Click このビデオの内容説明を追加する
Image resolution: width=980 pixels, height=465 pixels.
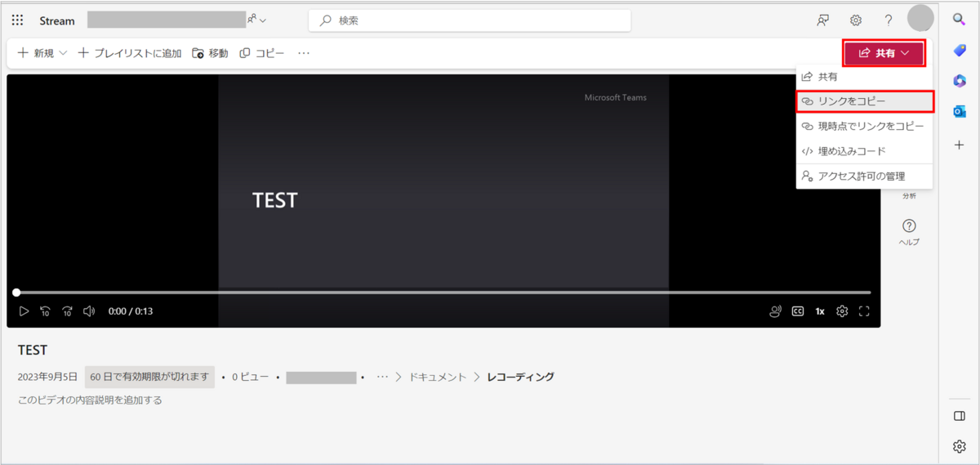click(x=90, y=400)
